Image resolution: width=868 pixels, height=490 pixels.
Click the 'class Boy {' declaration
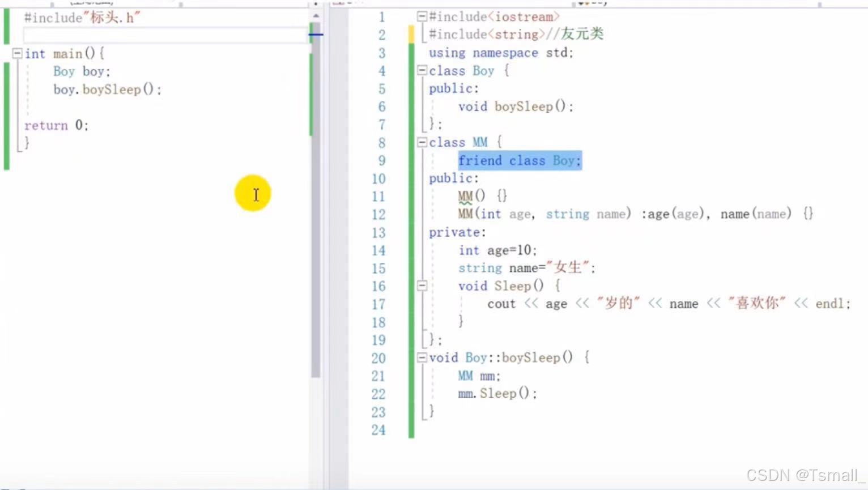(x=469, y=71)
